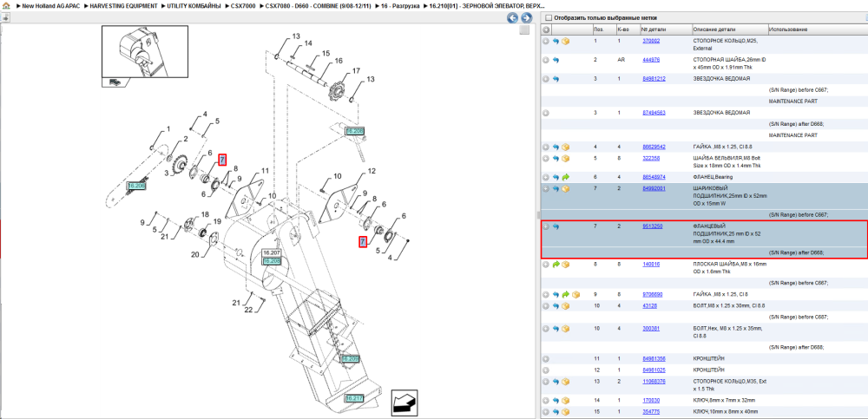This screenshot has width=868, height=419.
Task: Open part number link 84981212
Action: coord(654,79)
